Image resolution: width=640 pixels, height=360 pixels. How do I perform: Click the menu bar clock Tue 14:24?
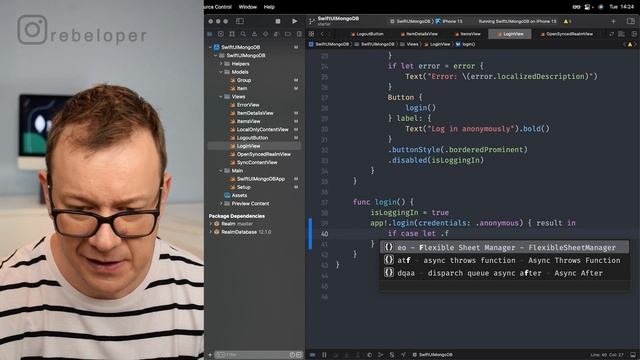click(622, 7)
